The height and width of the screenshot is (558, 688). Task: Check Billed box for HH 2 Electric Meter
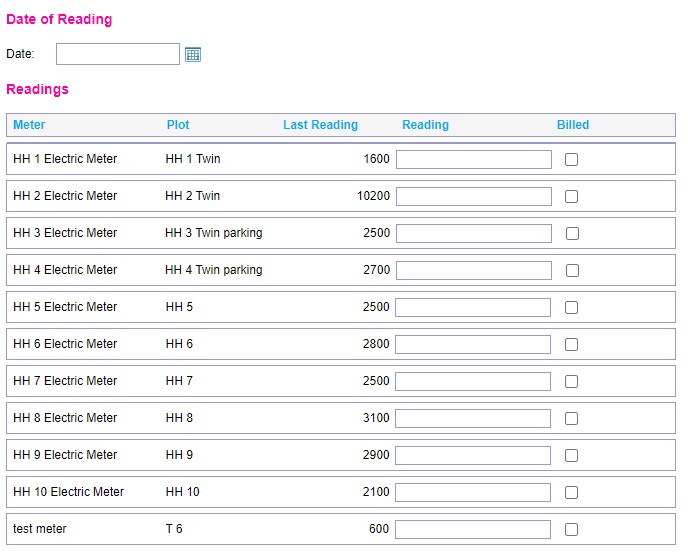tap(571, 196)
